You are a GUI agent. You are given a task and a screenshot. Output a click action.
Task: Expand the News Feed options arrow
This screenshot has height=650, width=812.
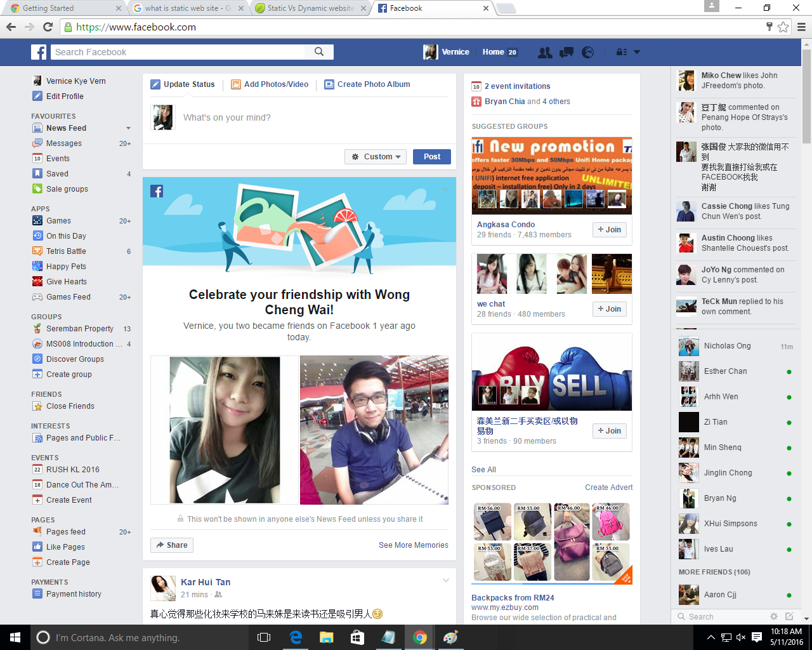128,128
